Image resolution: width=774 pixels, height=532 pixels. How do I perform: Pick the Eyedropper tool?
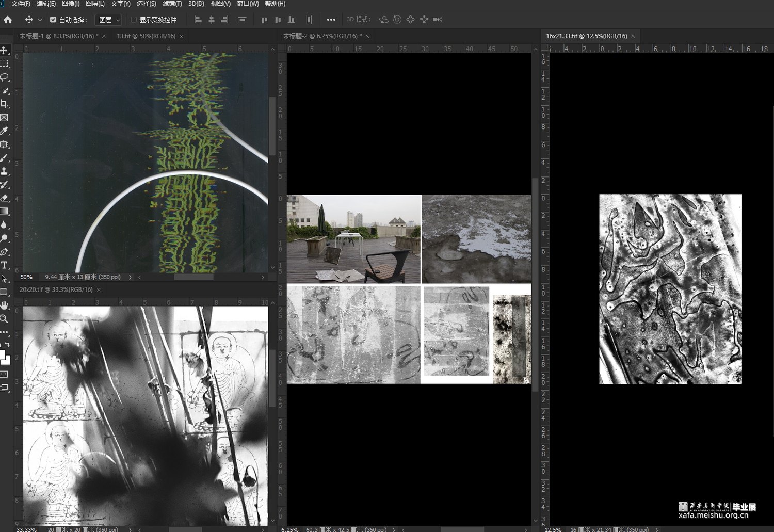[x=5, y=131]
